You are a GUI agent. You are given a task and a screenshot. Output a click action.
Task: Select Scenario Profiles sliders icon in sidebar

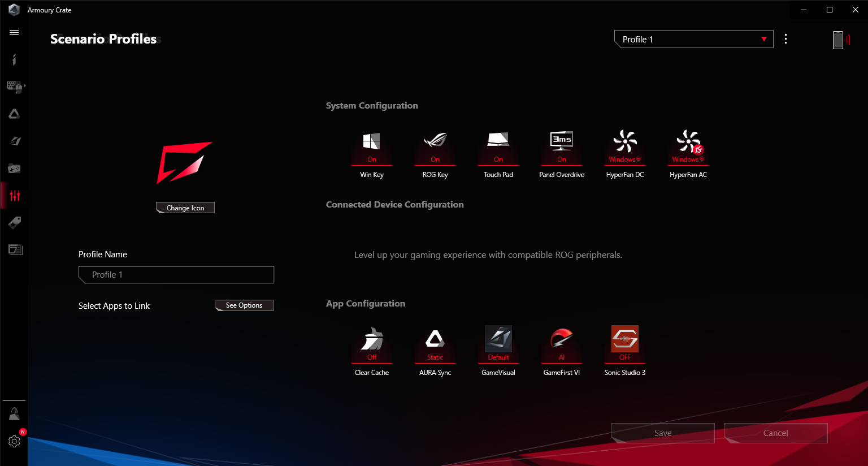(15, 196)
